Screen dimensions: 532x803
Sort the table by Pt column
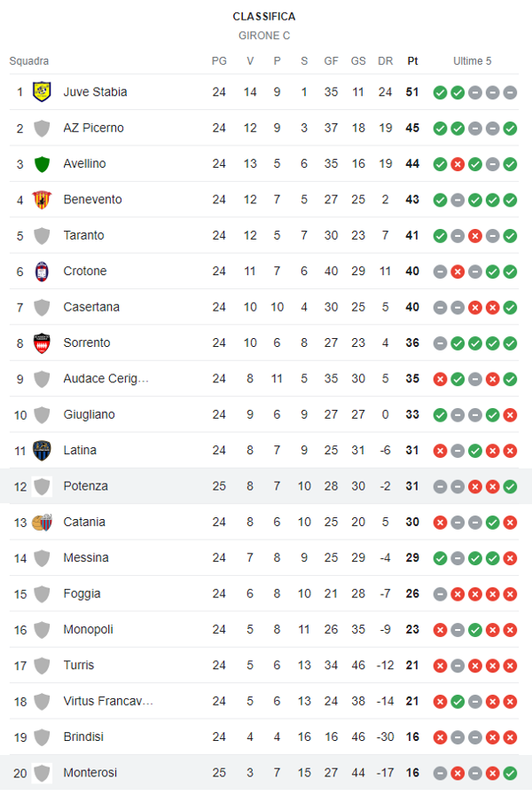click(x=412, y=61)
